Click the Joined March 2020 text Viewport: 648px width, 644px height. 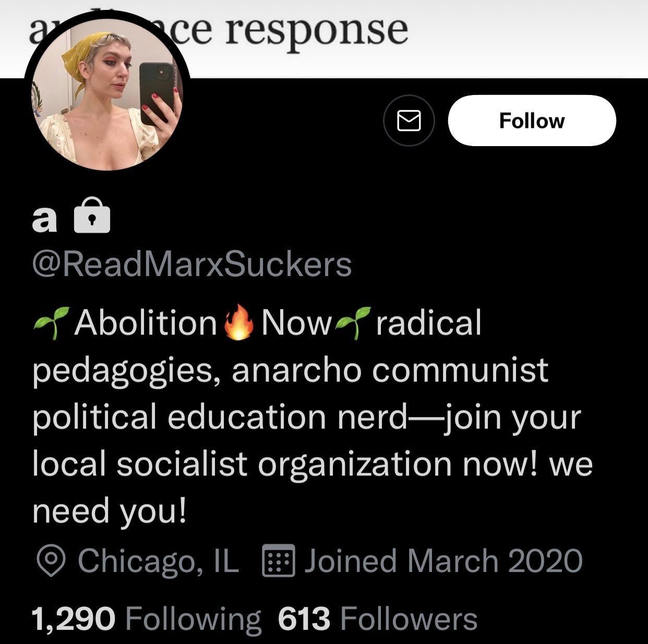coord(443,560)
